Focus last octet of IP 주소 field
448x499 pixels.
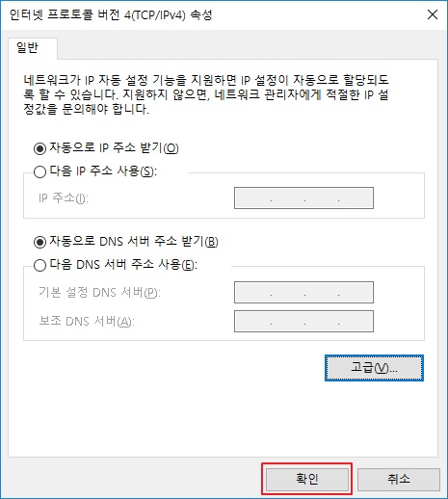tap(356, 198)
